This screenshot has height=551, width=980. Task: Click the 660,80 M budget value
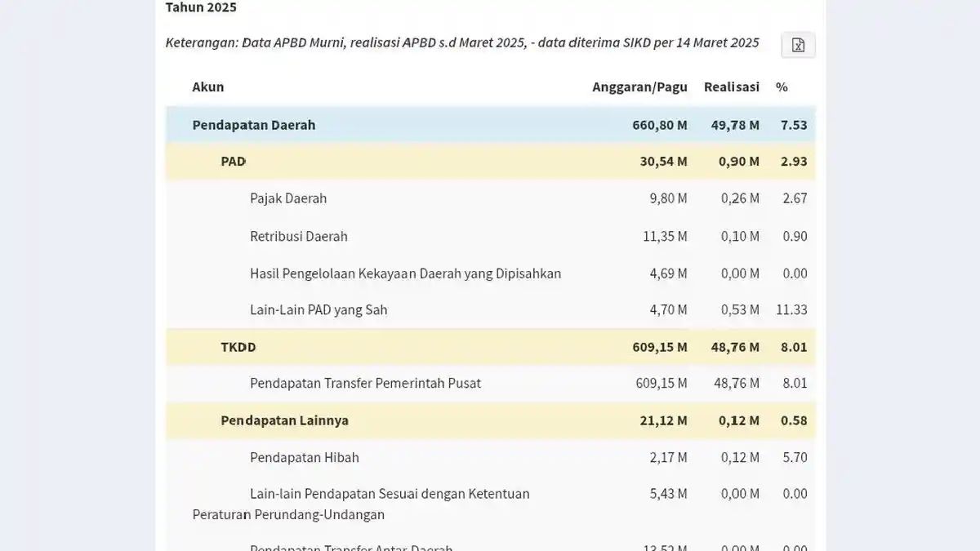coord(660,125)
